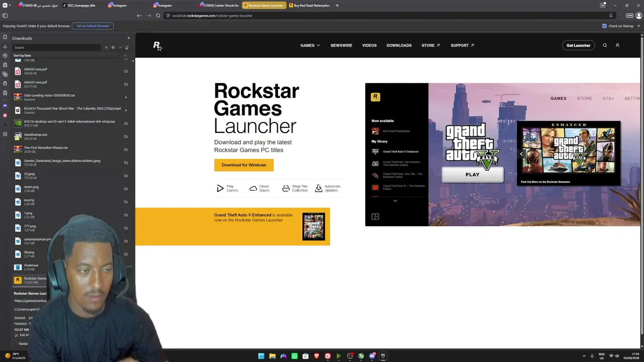The image size is (644, 362).
Task: Open the Vivaldi menu logo
Action: pyautogui.click(x=5, y=6)
